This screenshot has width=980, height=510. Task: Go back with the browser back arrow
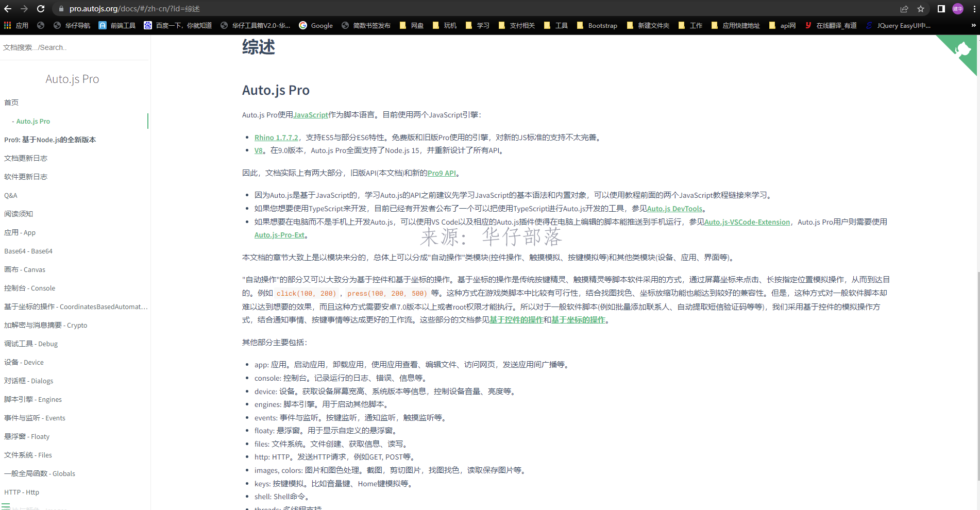click(x=8, y=9)
